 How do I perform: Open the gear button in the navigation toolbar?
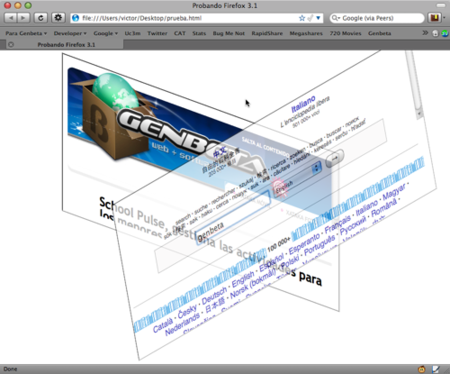58,18
